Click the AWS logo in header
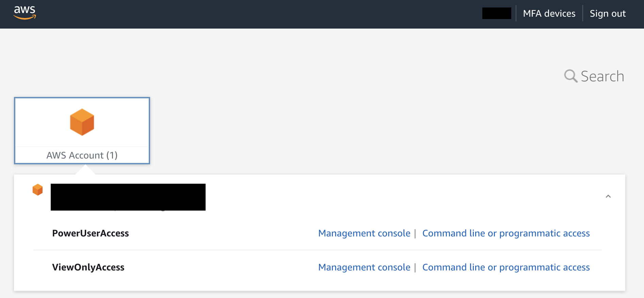 25,13
